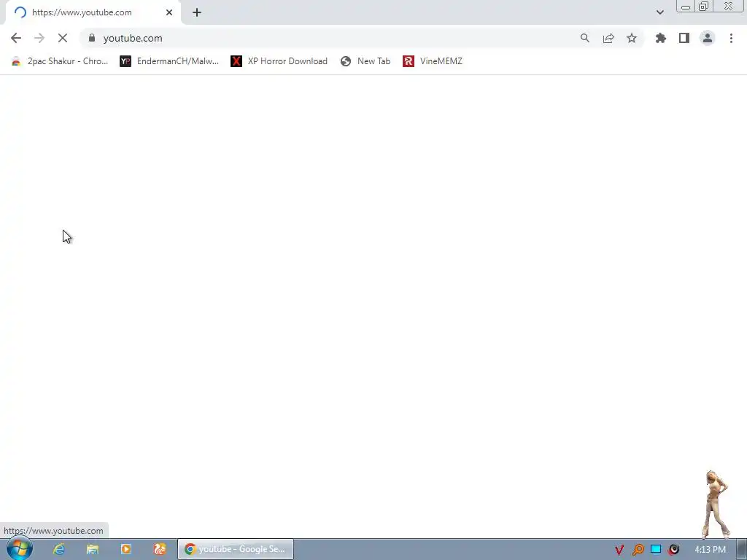Click the red V tray icon
The width and height of the screenshot is (747, 560).
click(619, 550)
